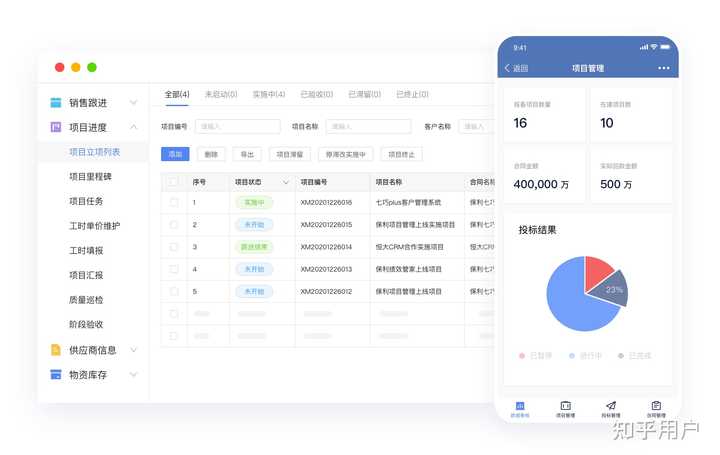Screen dimensions: 720x455
Task: Click the yellow 供应商信息 document icon
Action: pyautogui.click(x=56, y=350)
